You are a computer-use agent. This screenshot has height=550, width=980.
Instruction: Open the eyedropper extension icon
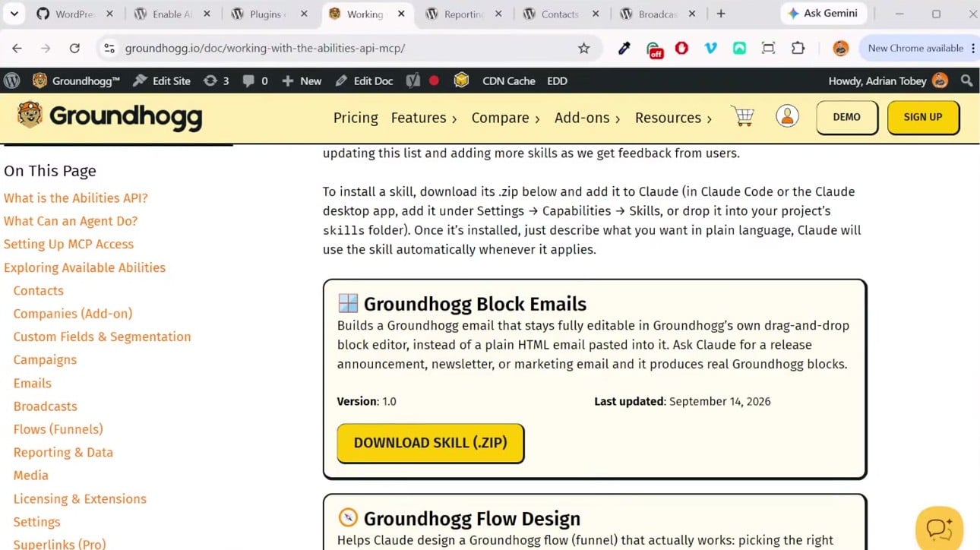[624, 48]
